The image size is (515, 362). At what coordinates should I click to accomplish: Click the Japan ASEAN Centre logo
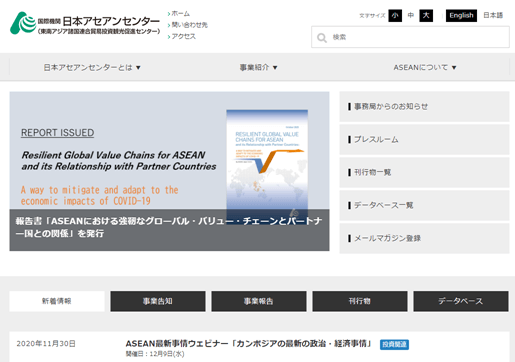[x=85, y=23]
